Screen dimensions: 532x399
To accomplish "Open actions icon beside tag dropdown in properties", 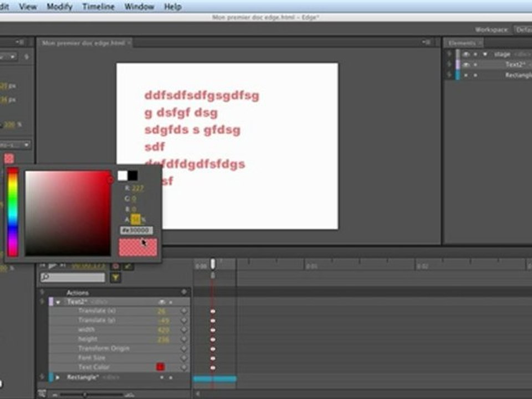I will tap(27, 57).
